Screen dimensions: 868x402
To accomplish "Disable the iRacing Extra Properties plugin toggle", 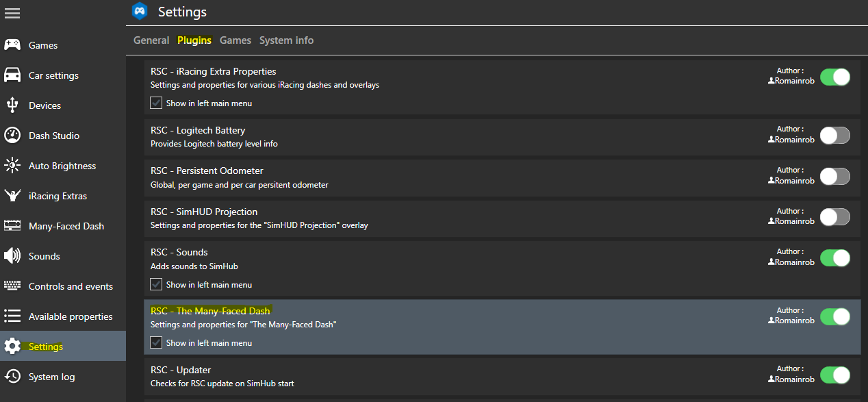I will [835, 77].
